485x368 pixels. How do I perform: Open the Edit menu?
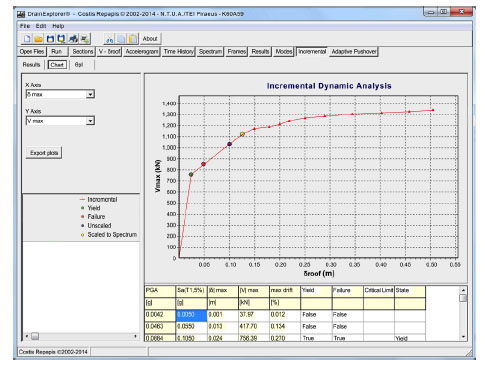coord(41,26)
